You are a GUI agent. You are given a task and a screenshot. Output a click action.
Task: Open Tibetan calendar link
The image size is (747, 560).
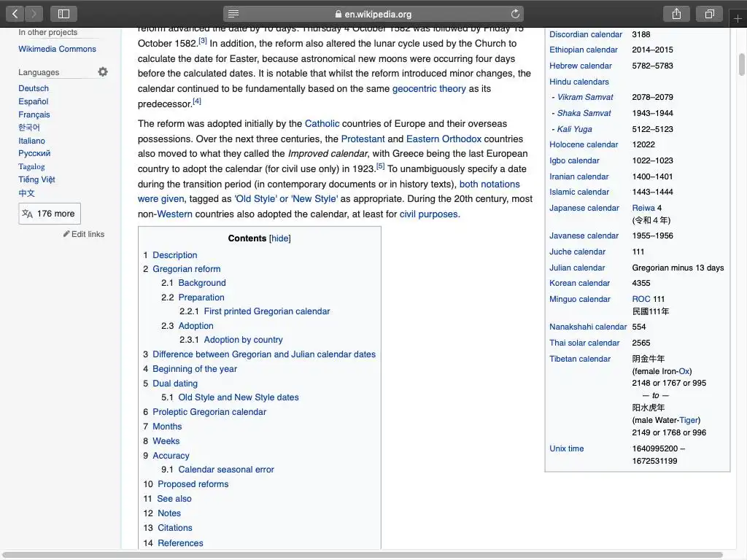(580, 359)
